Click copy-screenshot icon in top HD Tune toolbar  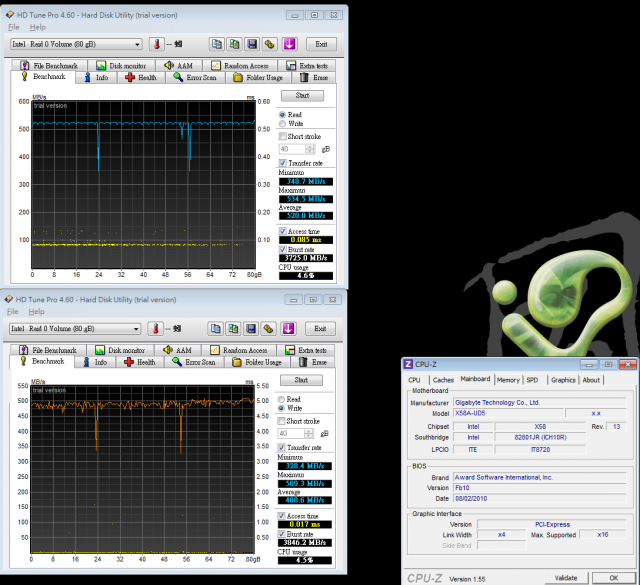pos(234,44)
